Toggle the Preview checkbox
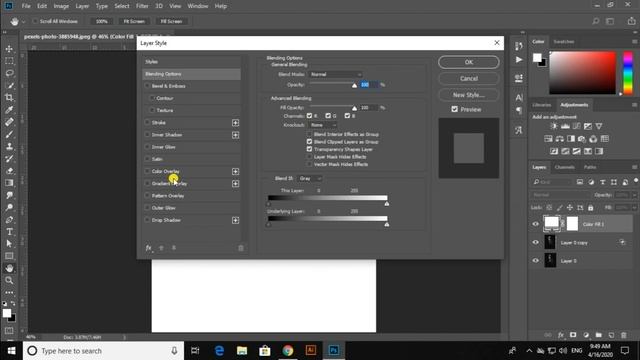This screenshot has height=360, width=640. click(455, 109)
